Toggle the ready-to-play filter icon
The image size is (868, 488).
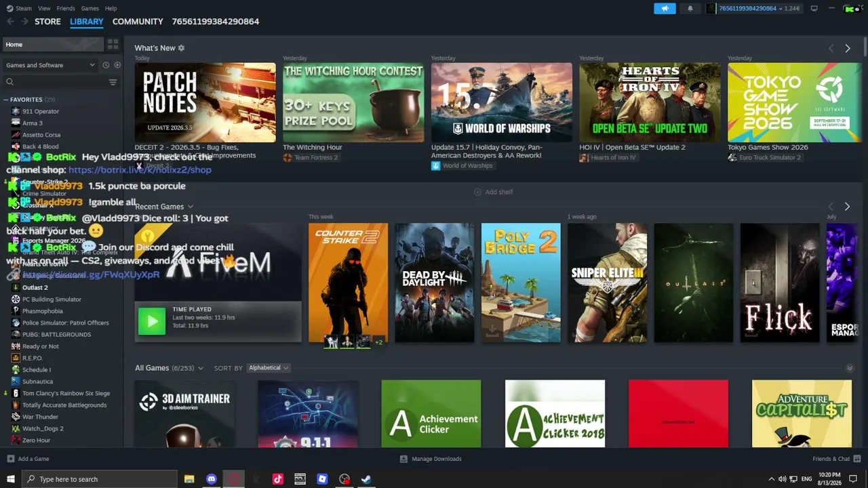[117, 65]
